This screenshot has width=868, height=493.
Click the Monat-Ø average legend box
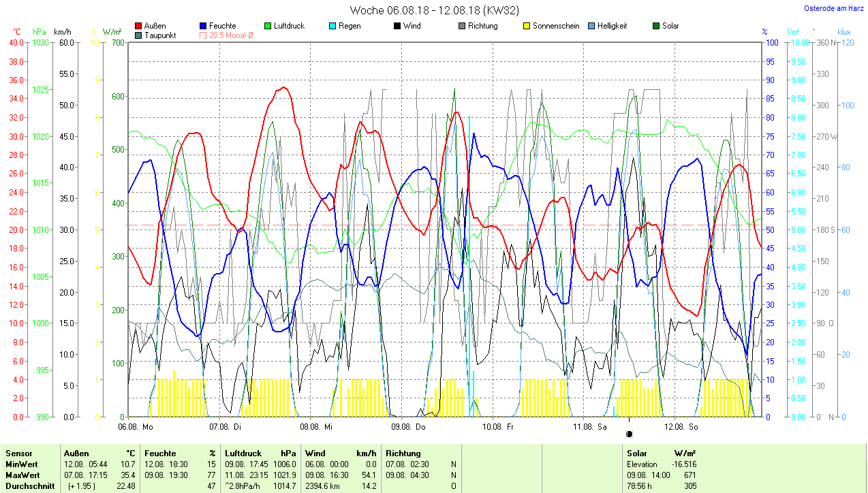[203, 35]
